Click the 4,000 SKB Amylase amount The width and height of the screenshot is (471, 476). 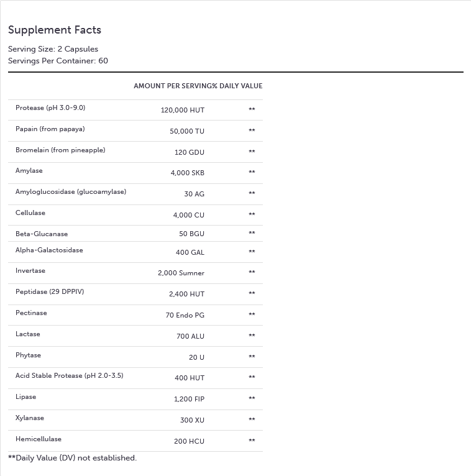[187, 173]
